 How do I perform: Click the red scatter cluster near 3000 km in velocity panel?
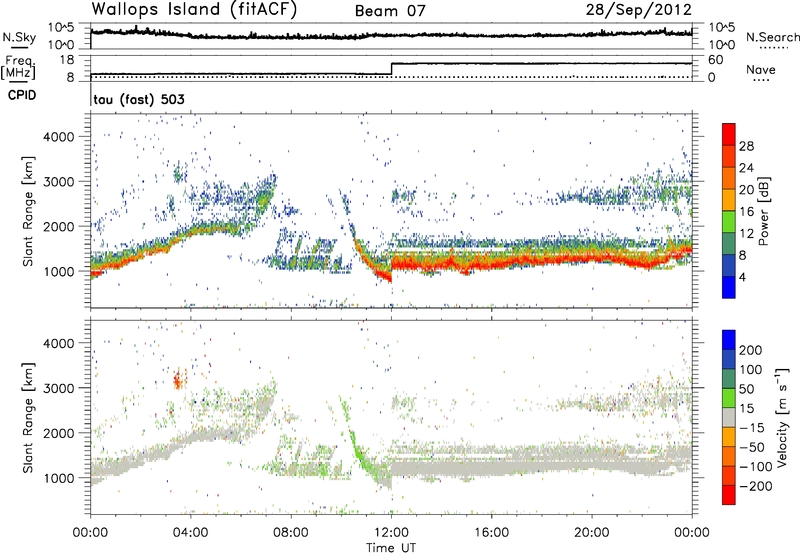coord(178,380)
